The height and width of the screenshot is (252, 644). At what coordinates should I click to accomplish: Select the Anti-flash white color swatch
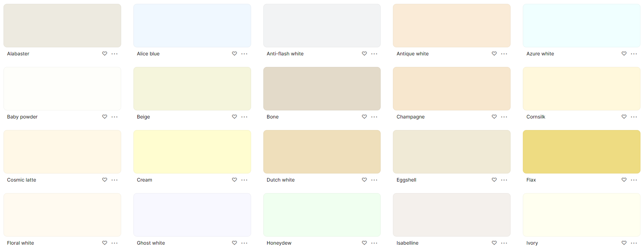coord(321,25)
